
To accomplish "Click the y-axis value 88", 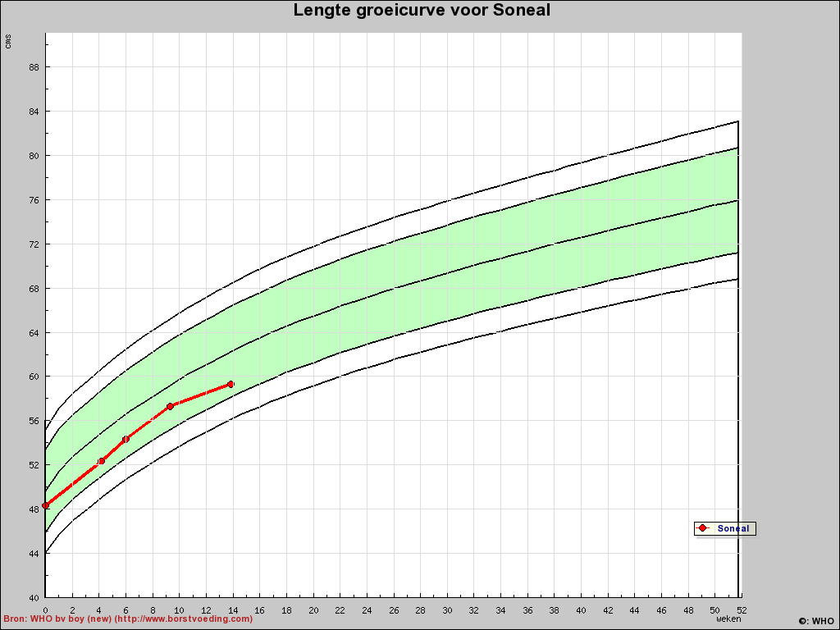I will [34, 67].
